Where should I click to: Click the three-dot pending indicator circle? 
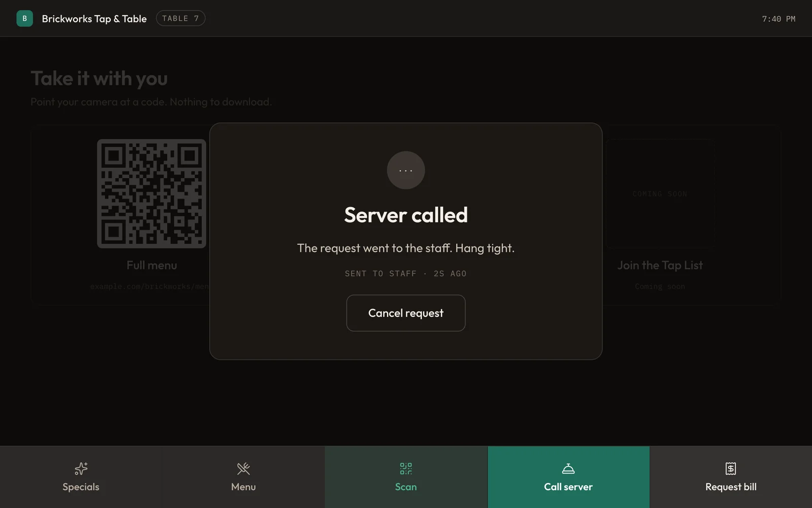pos(406,170)
